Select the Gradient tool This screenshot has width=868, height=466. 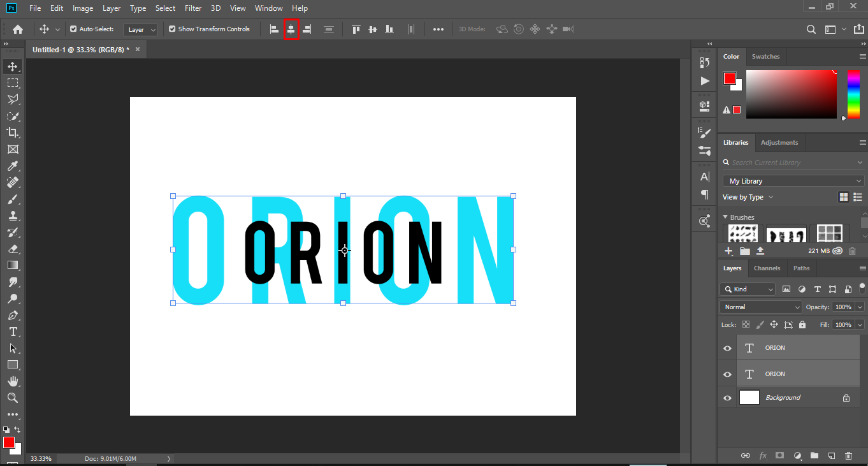pos(13,265)
